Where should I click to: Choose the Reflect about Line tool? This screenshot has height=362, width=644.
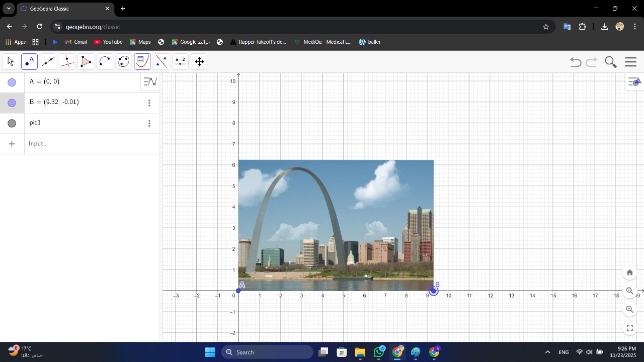[162, 61]
